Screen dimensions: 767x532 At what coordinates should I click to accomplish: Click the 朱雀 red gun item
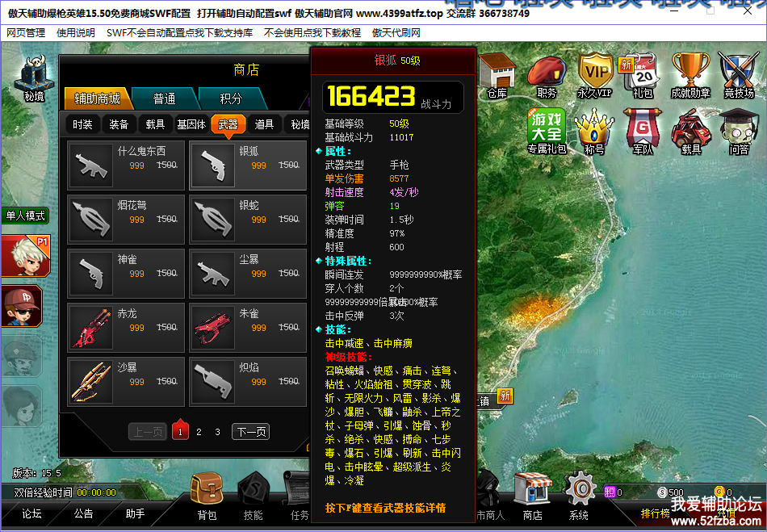click(248, 327)
